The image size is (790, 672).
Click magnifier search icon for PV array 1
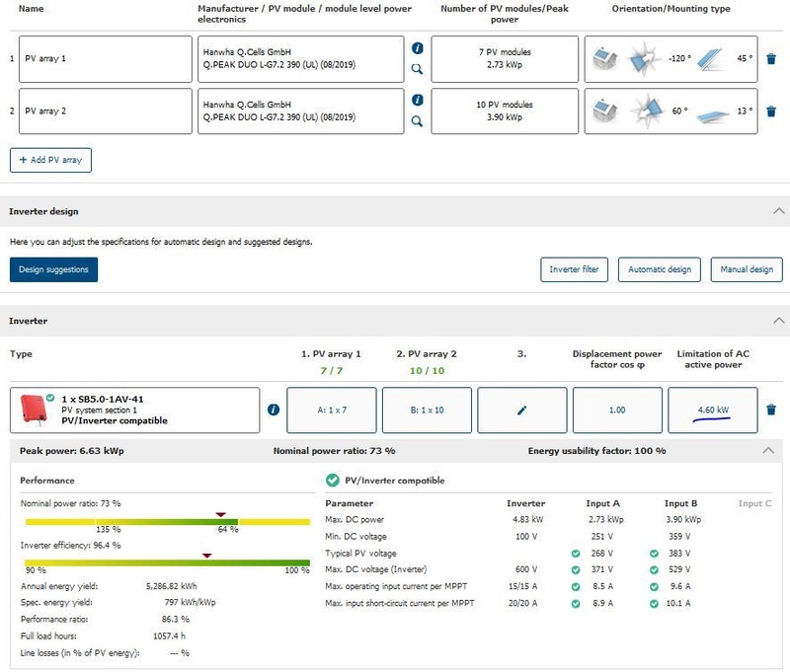417,69
